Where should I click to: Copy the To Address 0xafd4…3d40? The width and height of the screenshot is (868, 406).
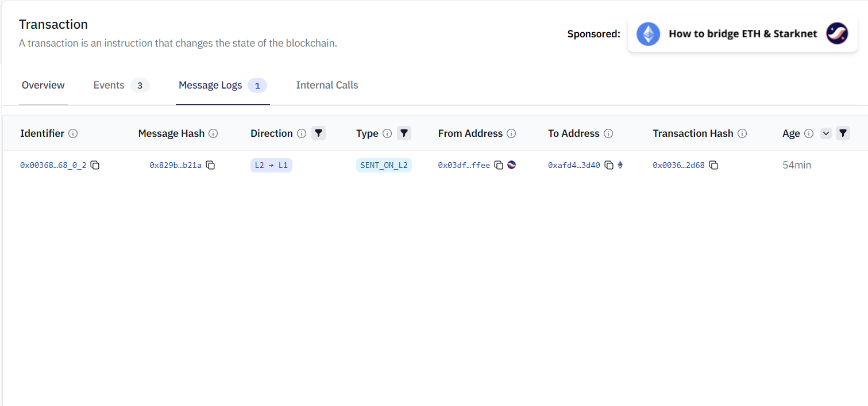coord(609,166)
